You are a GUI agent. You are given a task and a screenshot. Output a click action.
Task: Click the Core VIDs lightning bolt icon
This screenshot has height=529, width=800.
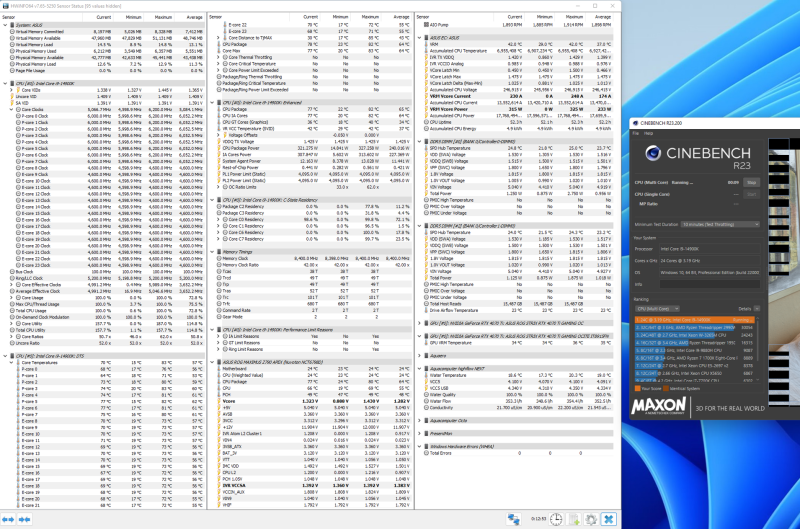coord(18,90)
